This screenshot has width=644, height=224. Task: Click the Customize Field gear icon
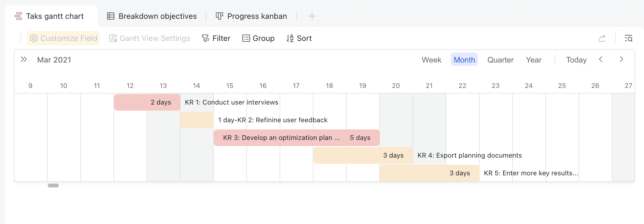(x=34, y=38)
